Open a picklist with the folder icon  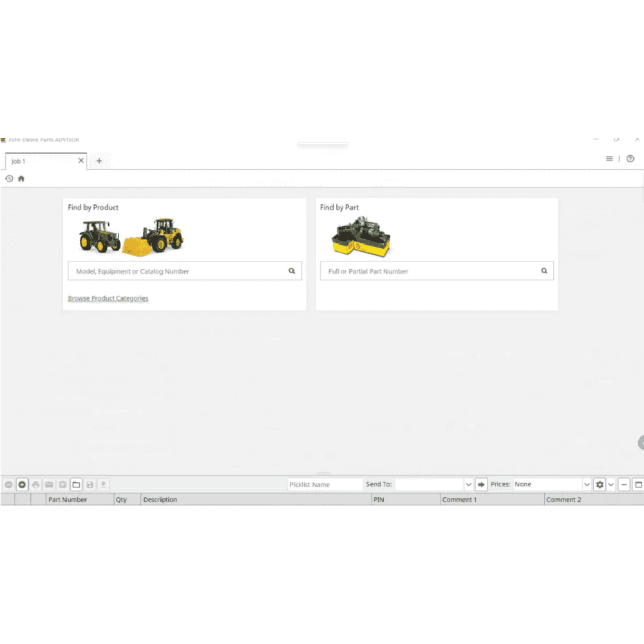(77, 485)
